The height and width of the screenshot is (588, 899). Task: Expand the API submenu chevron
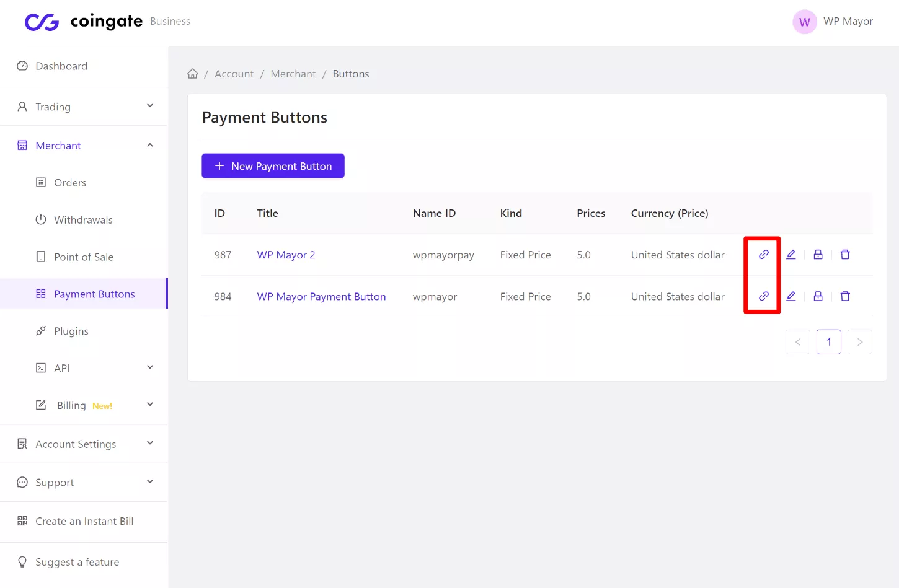tap(150, 367)
